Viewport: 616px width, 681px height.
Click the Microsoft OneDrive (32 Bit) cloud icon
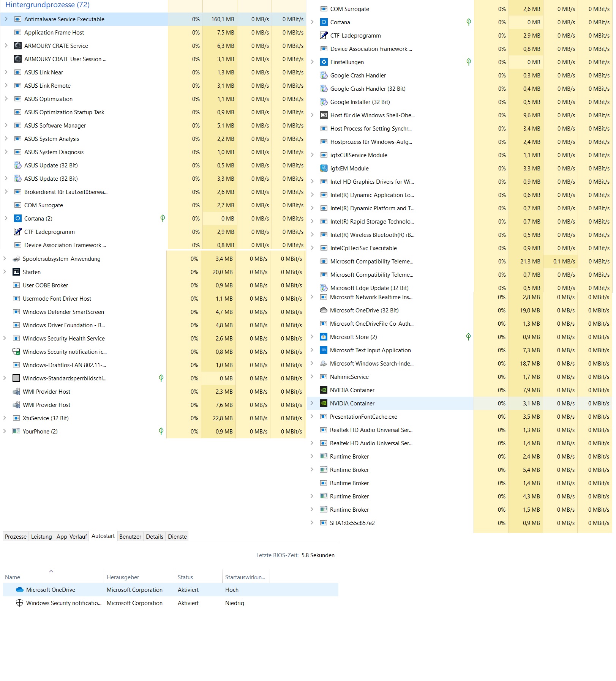coord(323,311)
